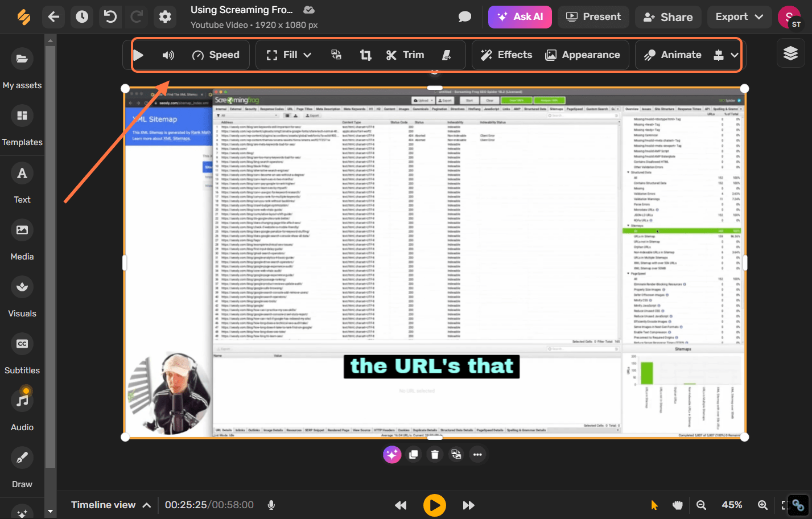Zoom out the canvas
812x519 pixels.
[701, 505]
